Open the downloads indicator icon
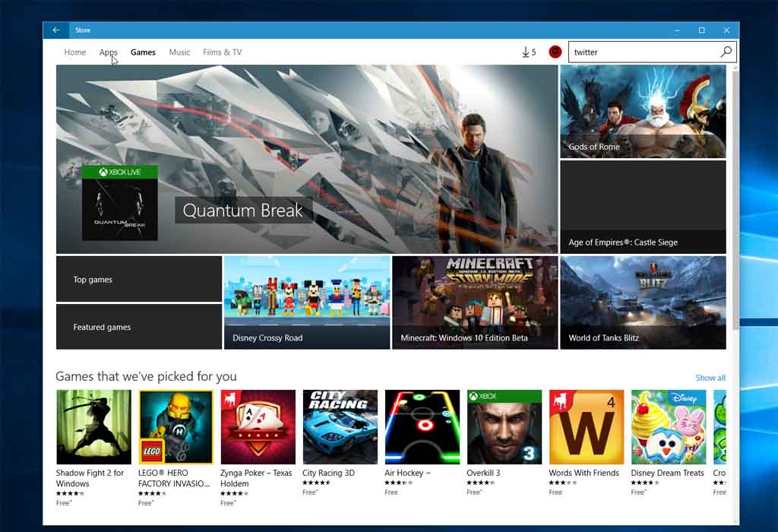The height and width of the screenshot is (532, 778). [x=529, y=52]
